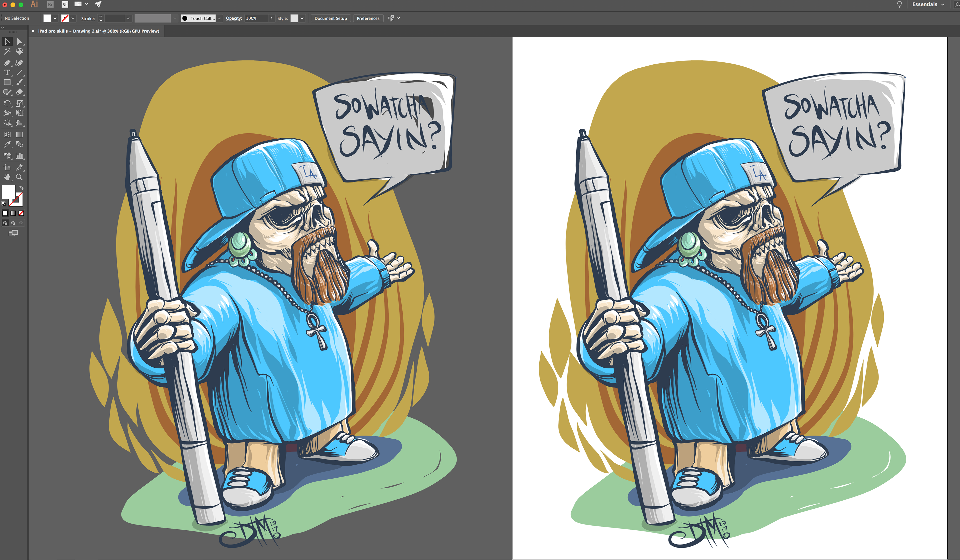This screenshot has width=960, height=560.
Task: Click the Preferences button
Action: coord(368,18)
